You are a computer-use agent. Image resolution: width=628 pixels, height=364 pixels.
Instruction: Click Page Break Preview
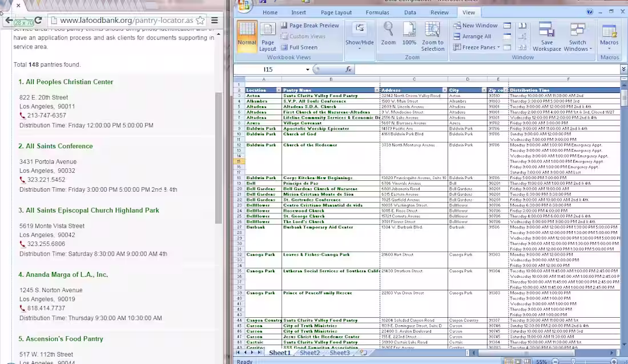pyautogui.click(x=309, y=25)
